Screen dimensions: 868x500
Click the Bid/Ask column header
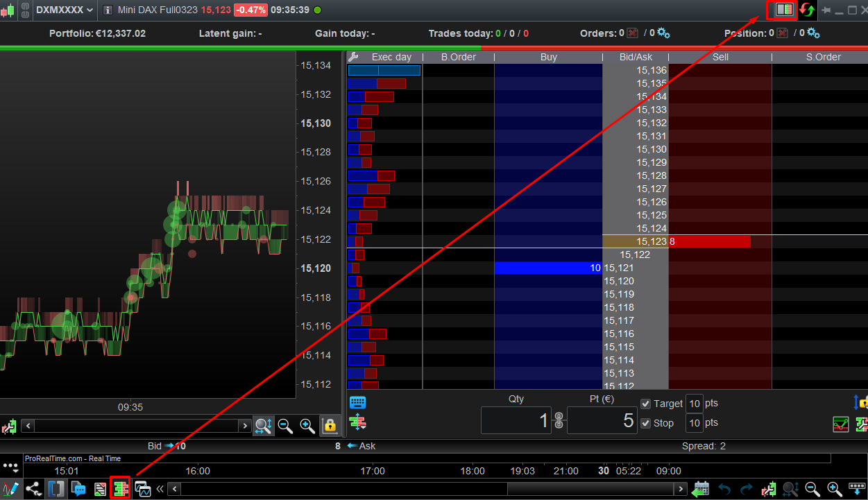(636, 57)
